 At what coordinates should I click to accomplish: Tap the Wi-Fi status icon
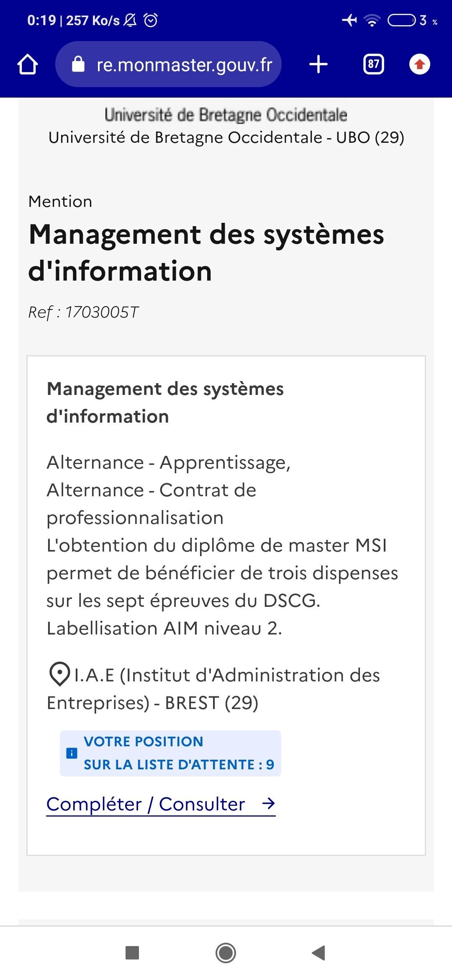click(372, 20)
